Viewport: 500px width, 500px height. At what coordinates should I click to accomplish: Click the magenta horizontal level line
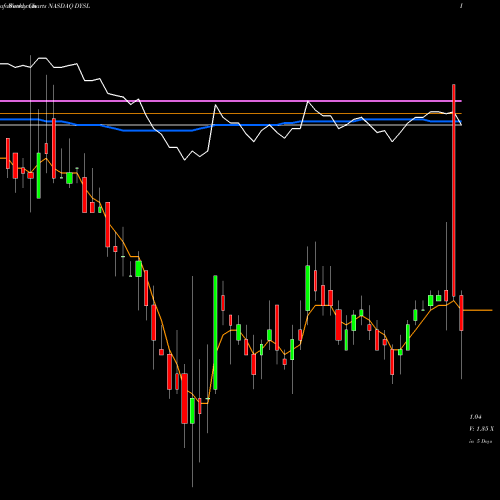(231, 101)
